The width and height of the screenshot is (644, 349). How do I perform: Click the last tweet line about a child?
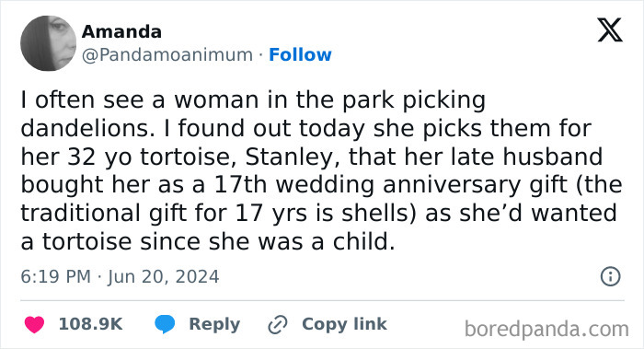(x=208, y=241)
